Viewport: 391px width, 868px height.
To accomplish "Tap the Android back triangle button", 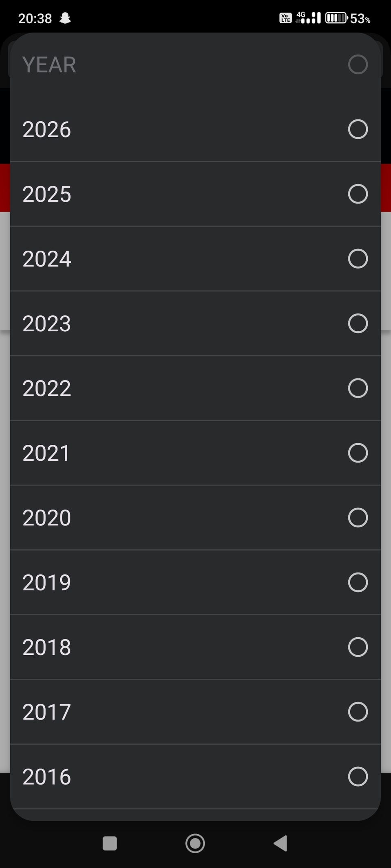I will 281,843.
